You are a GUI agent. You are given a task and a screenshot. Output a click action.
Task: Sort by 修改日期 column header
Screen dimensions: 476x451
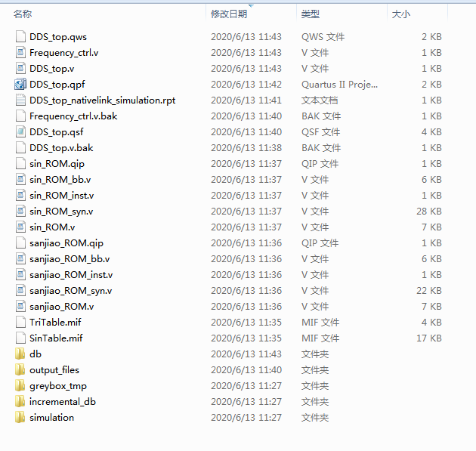click(x=228, y=14)
